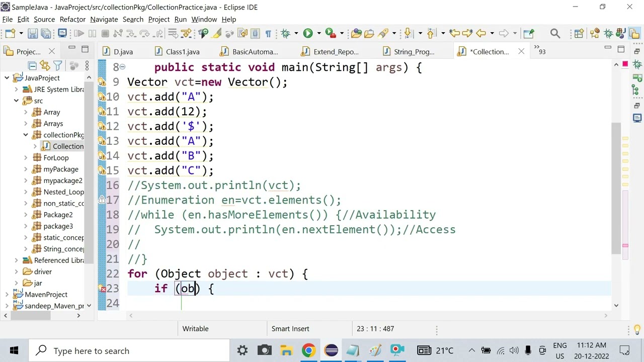Toggle Word Wrap icon in toolbar
The width and height of the screenshot is (644, 362).
click(x=242, y=34)
